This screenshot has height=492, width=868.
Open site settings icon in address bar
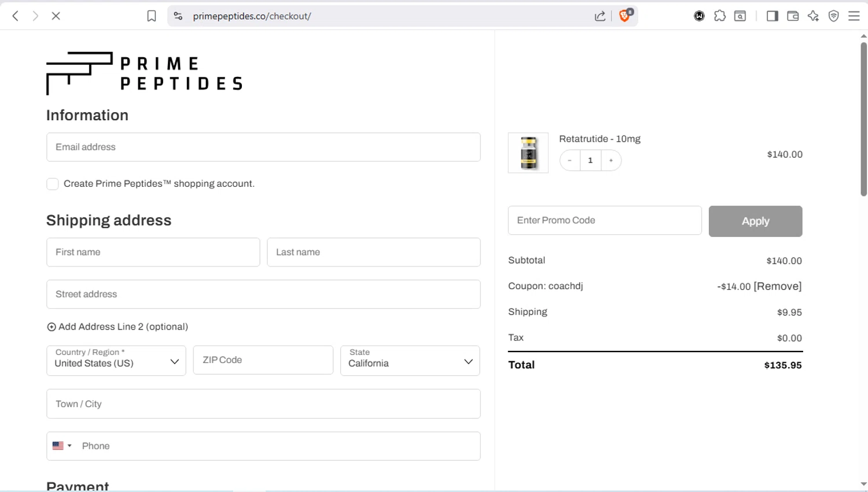point(178,16)
